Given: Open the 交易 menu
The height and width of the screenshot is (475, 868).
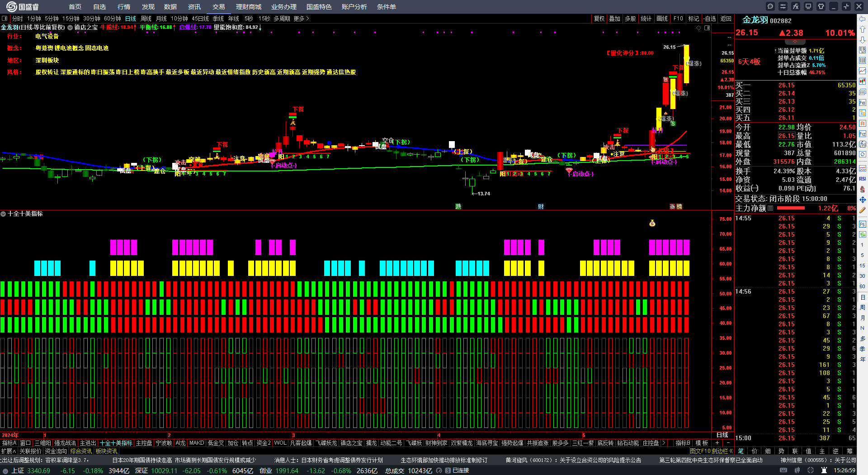Looking at the screenshot, I should (x=218, y=7).
